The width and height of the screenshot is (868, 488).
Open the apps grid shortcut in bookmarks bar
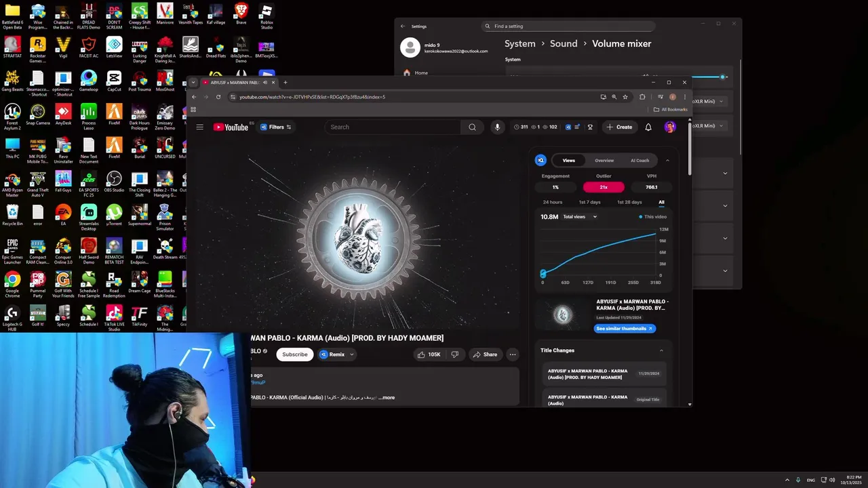click(x=194, y=109)
